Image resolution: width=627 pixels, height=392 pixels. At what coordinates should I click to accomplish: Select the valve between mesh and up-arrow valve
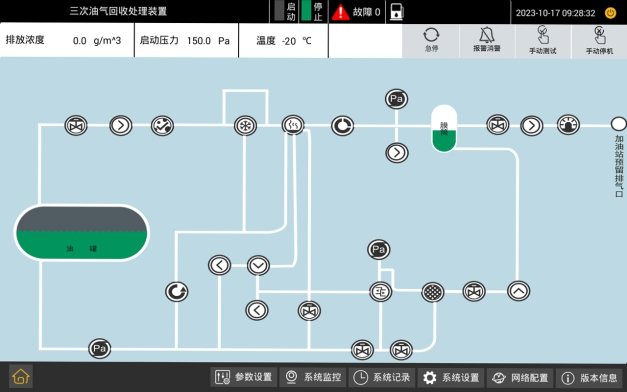pyautogui.click(x=474, y=291)
